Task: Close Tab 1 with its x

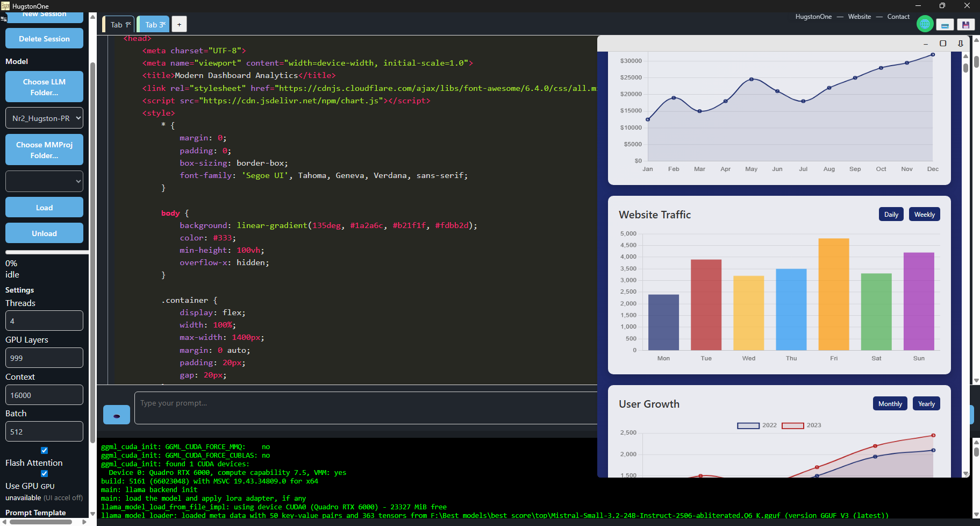Action: point(128,24)
